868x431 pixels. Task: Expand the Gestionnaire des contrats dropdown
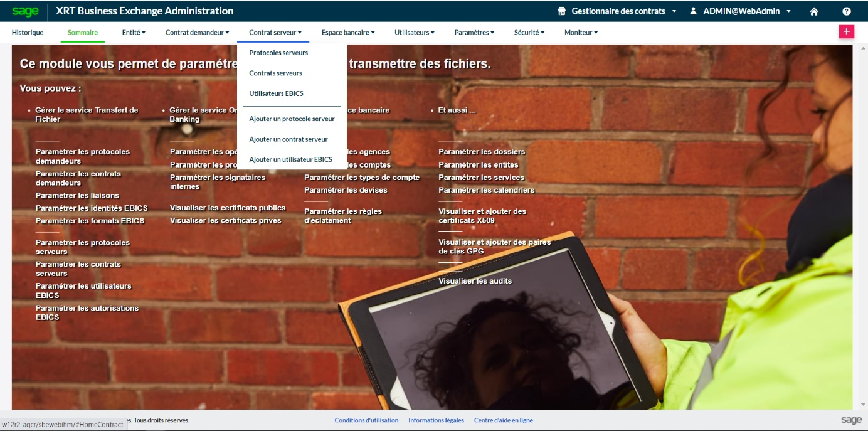(x=674, y=11)
